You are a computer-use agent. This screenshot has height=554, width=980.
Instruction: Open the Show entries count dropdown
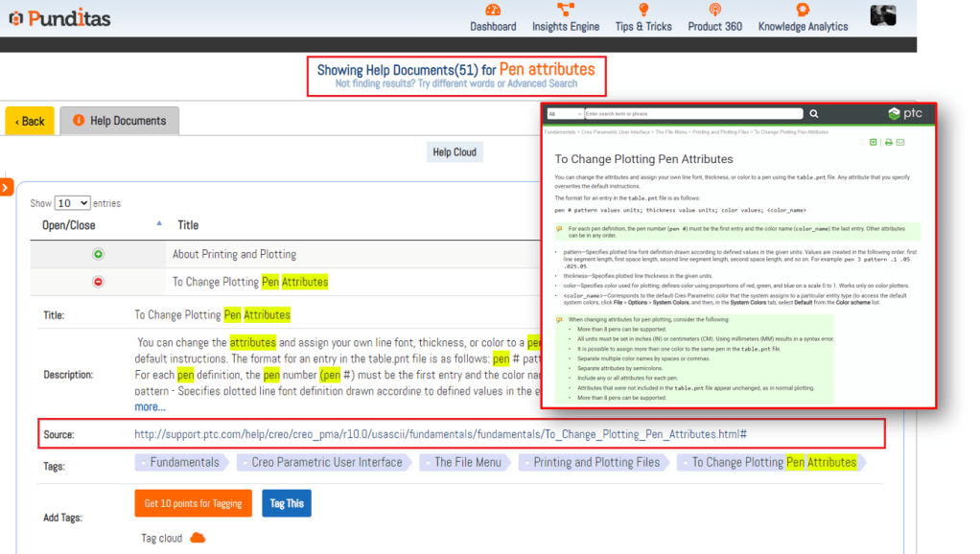coord(72,203)
